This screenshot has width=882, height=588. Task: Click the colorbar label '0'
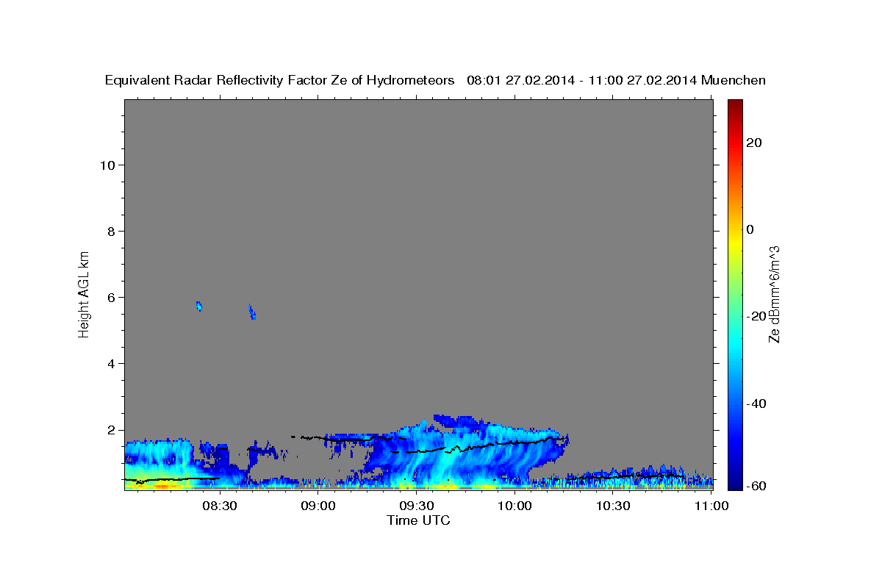pyautogui.click(x=750, y=229)
